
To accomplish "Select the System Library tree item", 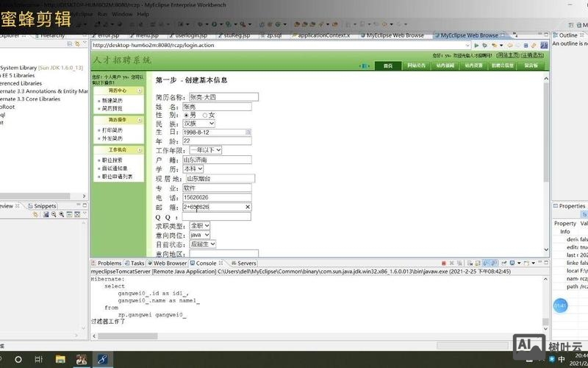I will (x=42, y=68).
